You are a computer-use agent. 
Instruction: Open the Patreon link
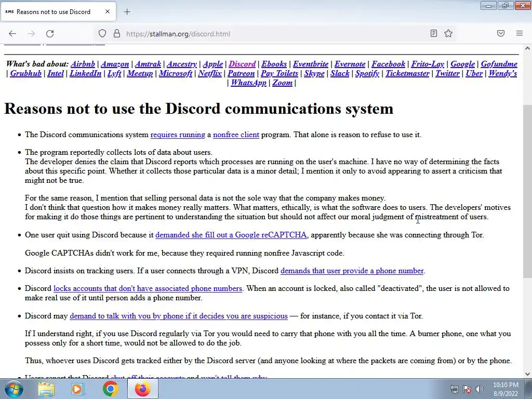click(241, 73)
